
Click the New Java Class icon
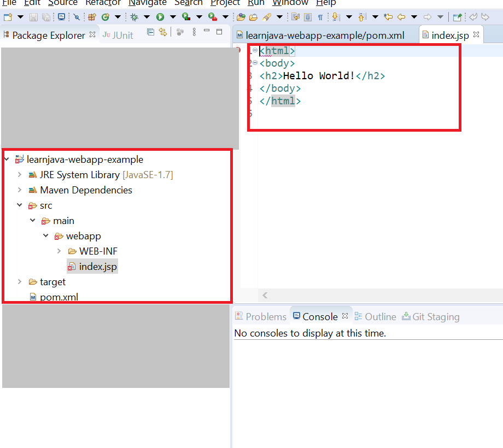[105, 17]
